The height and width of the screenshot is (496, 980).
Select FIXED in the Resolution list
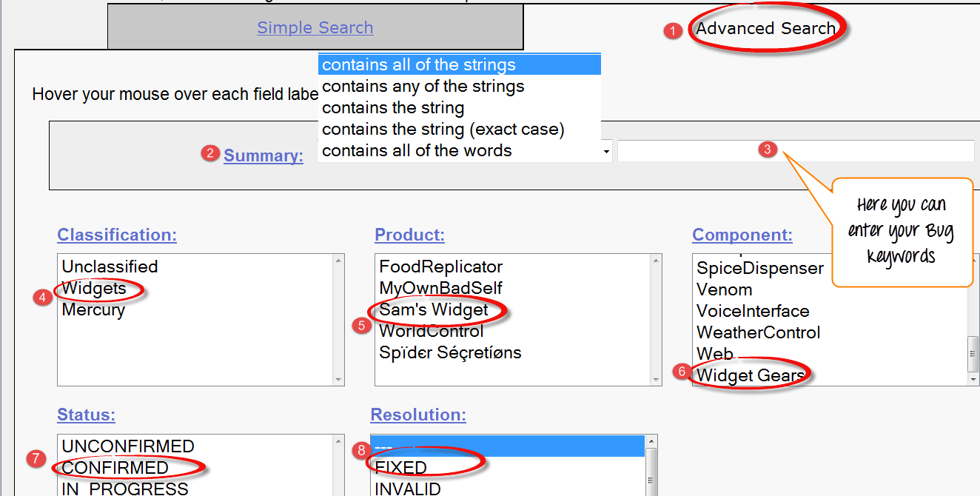pyautogui.click(x=400, y=468)
